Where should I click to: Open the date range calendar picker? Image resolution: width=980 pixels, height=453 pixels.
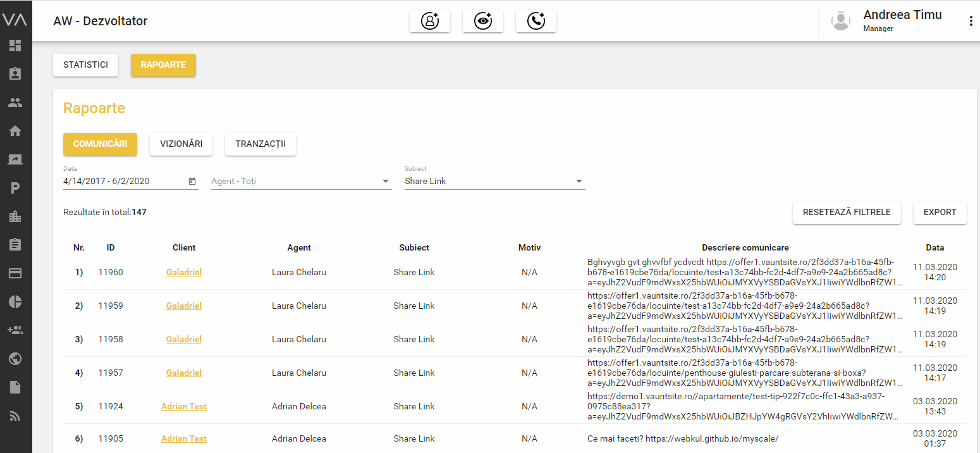pos(192,182)
